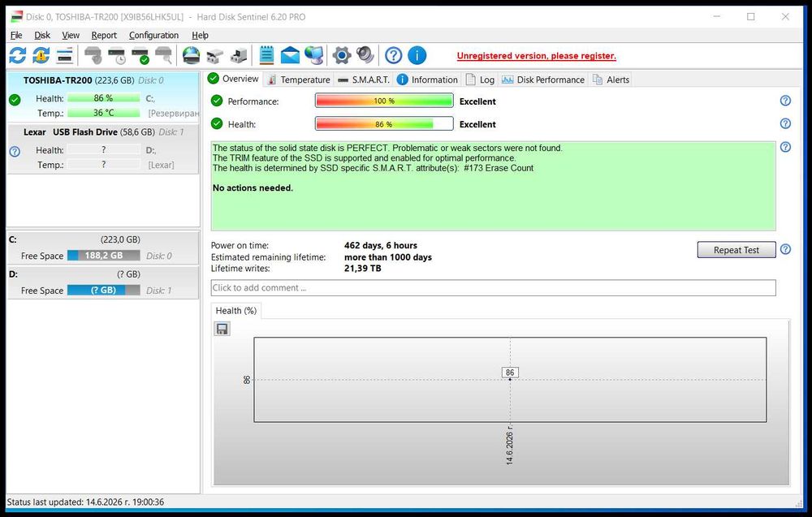Select the Lexar USB Flash Drive entry
This screenshot has width=812, height=517.
click(x=103, y=149)
